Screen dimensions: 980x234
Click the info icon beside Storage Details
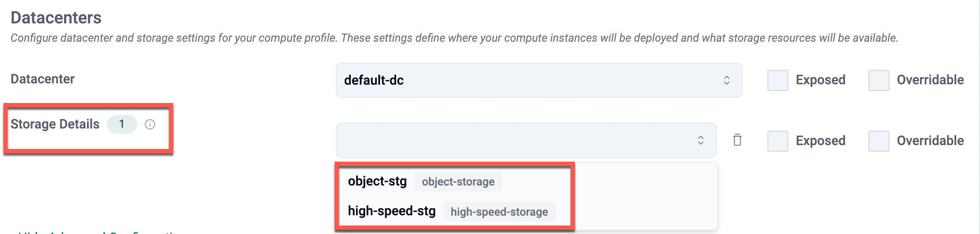pyautogui.click(x=150, y=124)
